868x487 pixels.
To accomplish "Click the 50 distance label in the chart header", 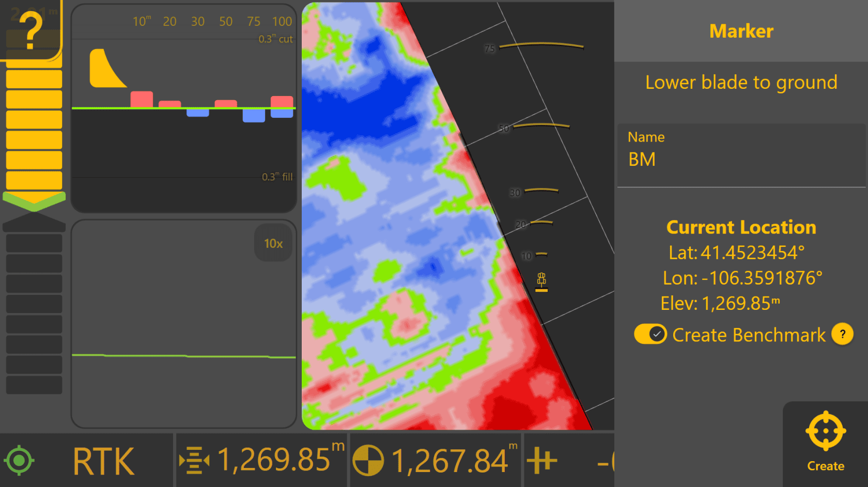I will pyautogui.click(x=226, y=21).
